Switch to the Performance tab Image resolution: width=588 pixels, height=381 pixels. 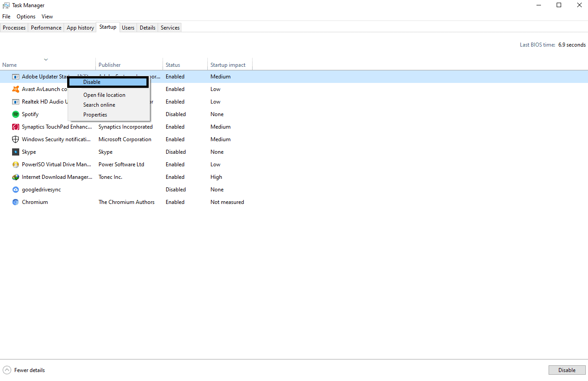tap(46, 27)
